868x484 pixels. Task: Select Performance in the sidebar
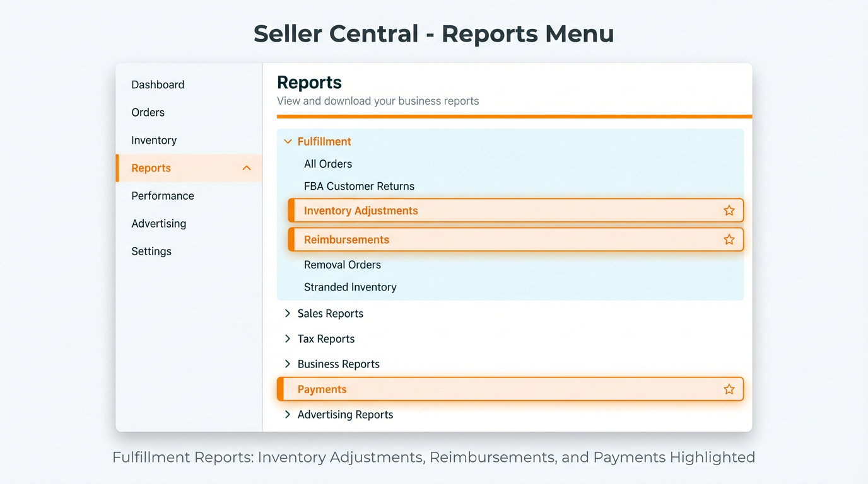click(x=162, y=195)
